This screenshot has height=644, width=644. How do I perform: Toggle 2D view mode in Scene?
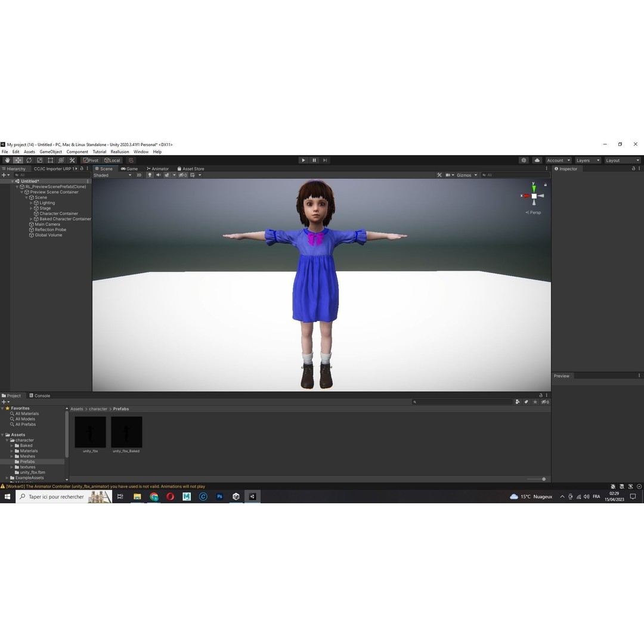[139, 175]
